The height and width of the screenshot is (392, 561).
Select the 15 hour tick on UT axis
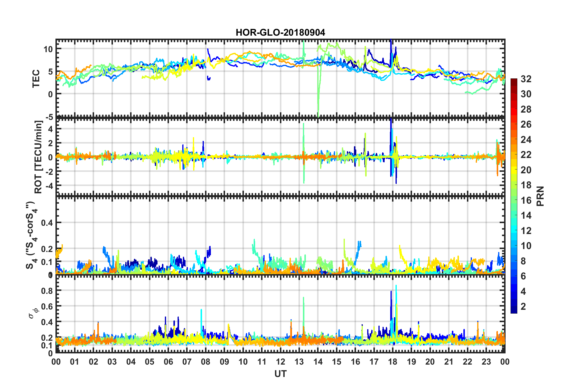click(x=337, y=361)
